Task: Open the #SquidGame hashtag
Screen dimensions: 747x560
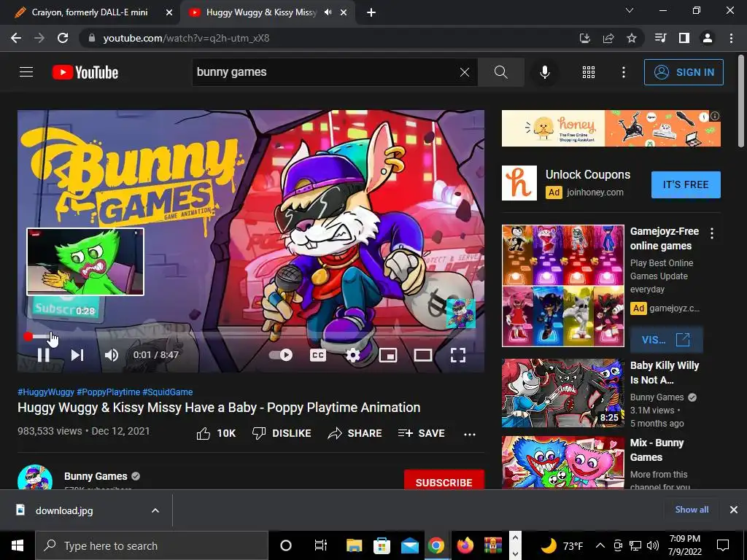Action: 168,392
